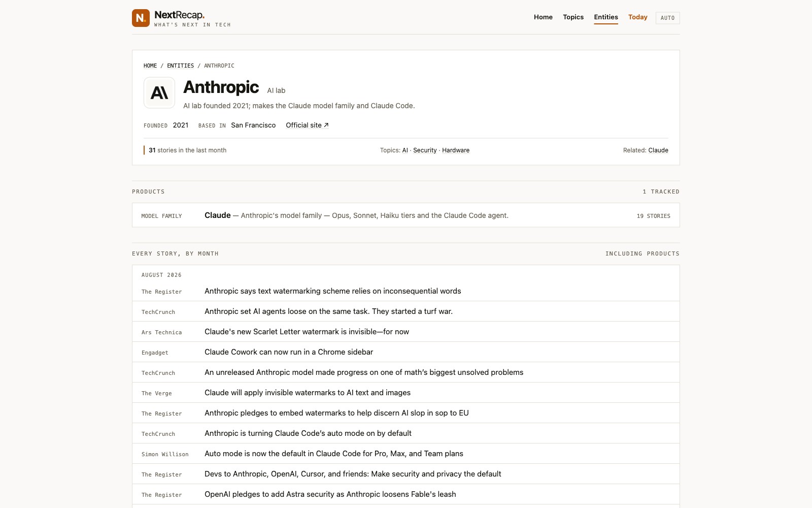Image resolution: width=812 pixels, height=508 pixels.
Task: Open the Auto mode default for Pro, Max story
Action: point(334,454)
